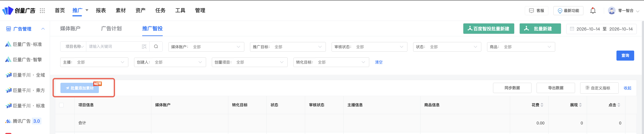Screen dimensions: 644x134
Task: Click the blue 查询 button
Action: tap(625, 55)
